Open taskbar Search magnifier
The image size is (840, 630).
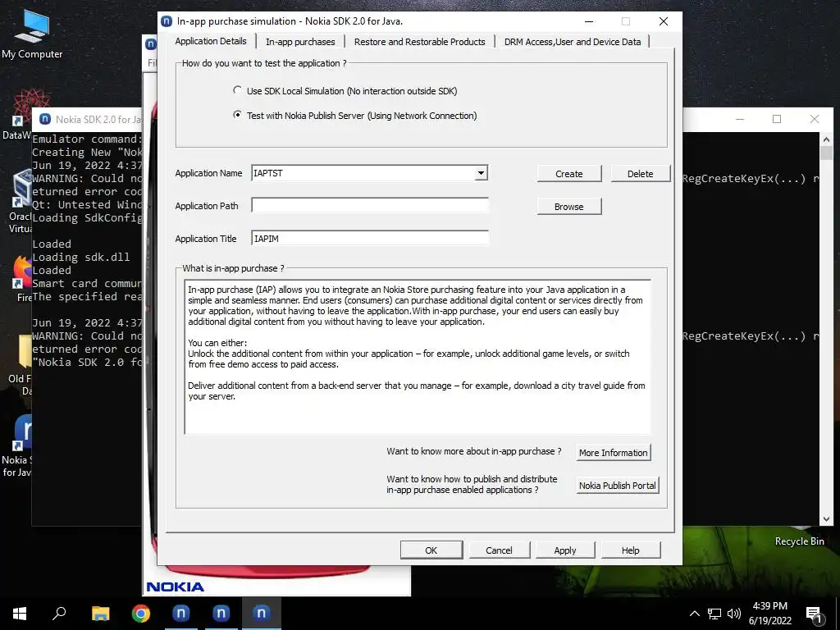click(59, 614)
